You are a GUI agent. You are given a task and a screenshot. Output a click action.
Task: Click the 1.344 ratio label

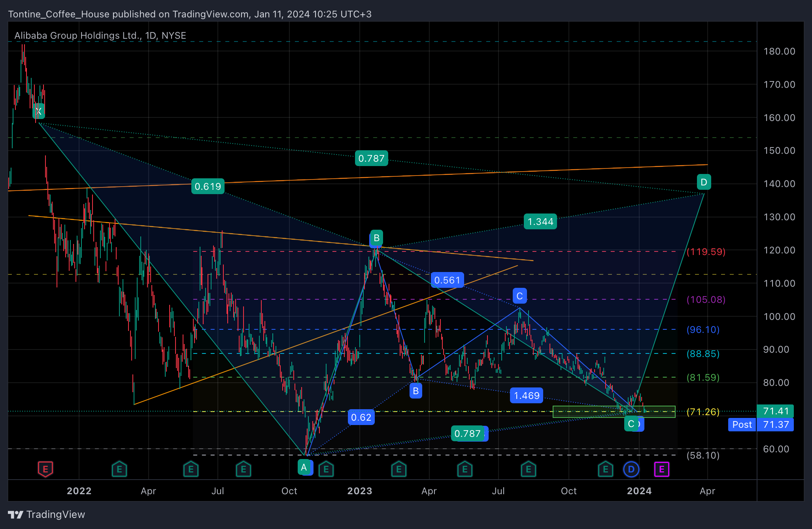tap(540, 221)
